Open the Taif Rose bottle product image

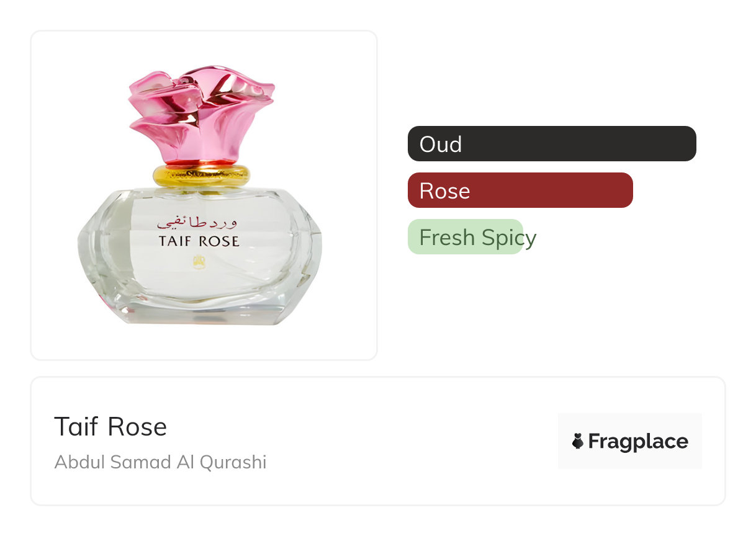(x=204, y=195)
